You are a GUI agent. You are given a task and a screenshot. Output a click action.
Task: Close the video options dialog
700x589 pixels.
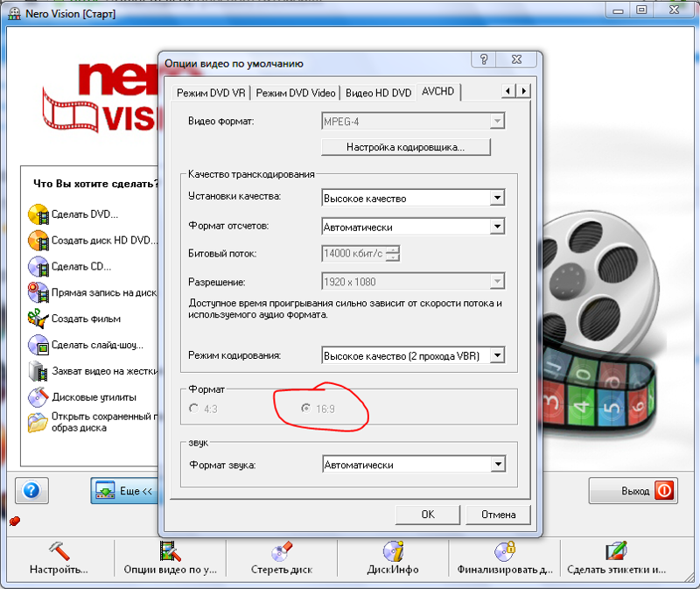[x=516, y=60]
